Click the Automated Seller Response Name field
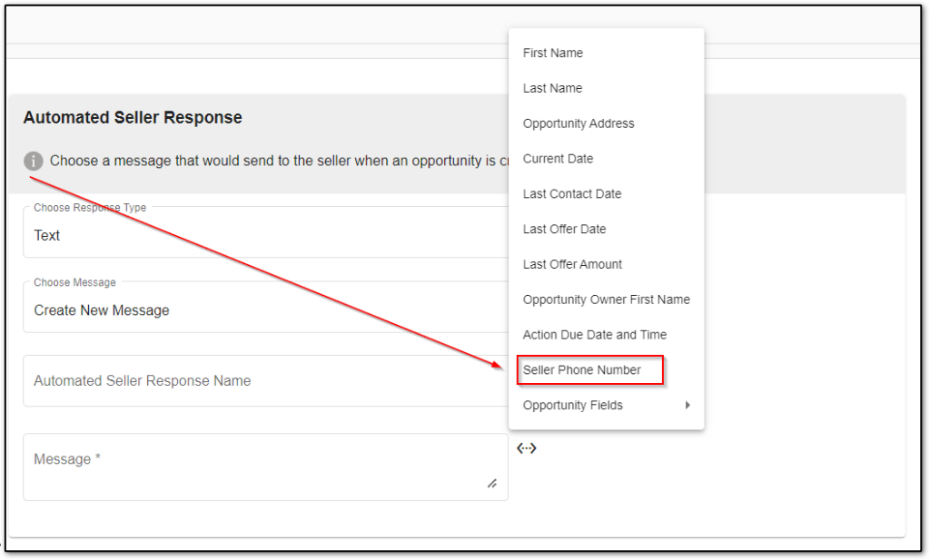The width and height of the screenshot is (930, 560). 266,380
